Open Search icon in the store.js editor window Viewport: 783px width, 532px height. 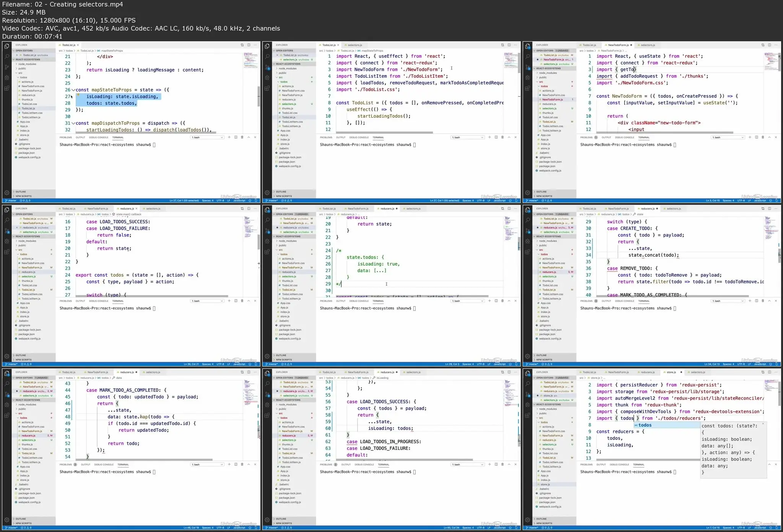tap(528, 384)
